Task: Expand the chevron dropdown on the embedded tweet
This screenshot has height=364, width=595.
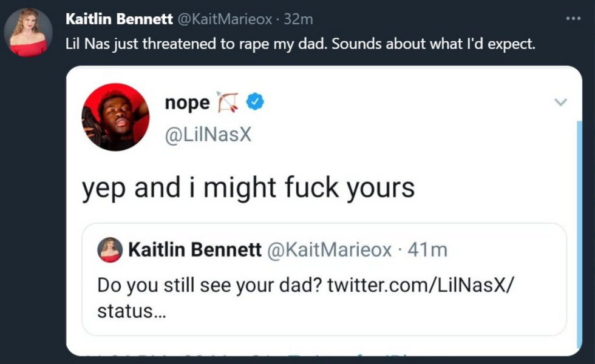Action: click(561, 103)
